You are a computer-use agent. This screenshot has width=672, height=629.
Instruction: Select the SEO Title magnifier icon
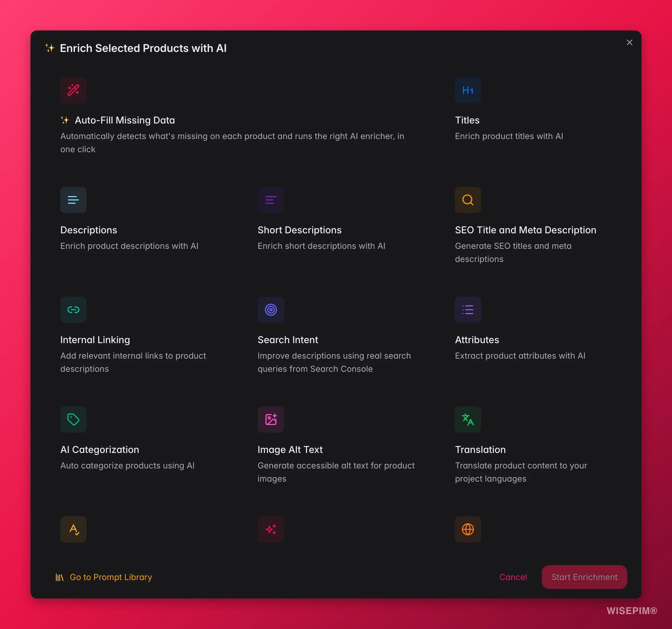click(x=468, y=200)
